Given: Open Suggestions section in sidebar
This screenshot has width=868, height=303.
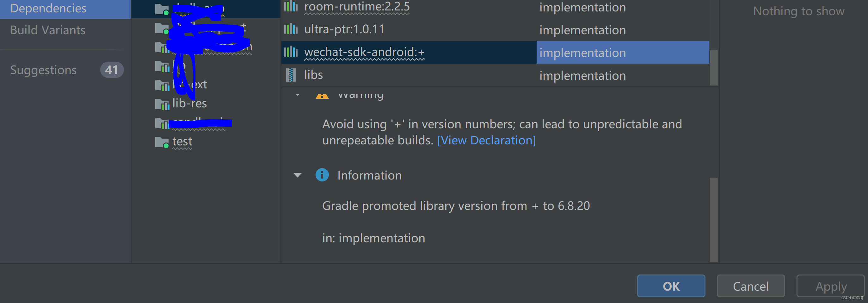Looking at the screenshot, I should [x=43, y=70].
